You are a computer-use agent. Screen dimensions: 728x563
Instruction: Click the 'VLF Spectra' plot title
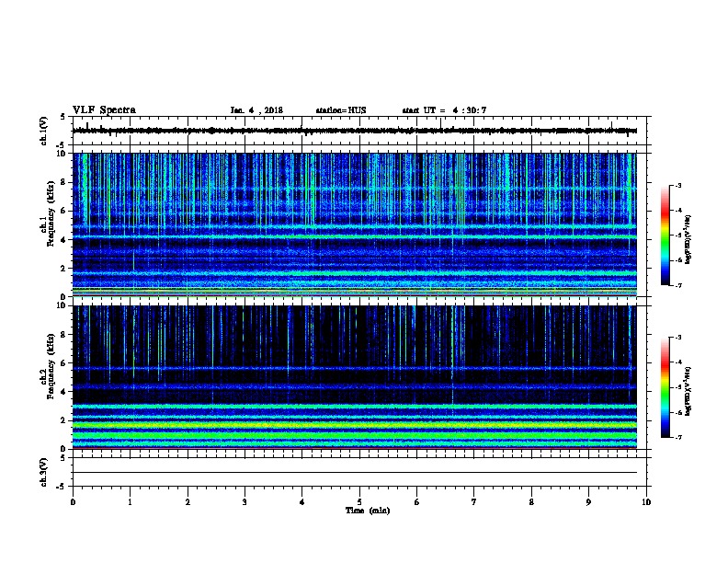[104, 110]
